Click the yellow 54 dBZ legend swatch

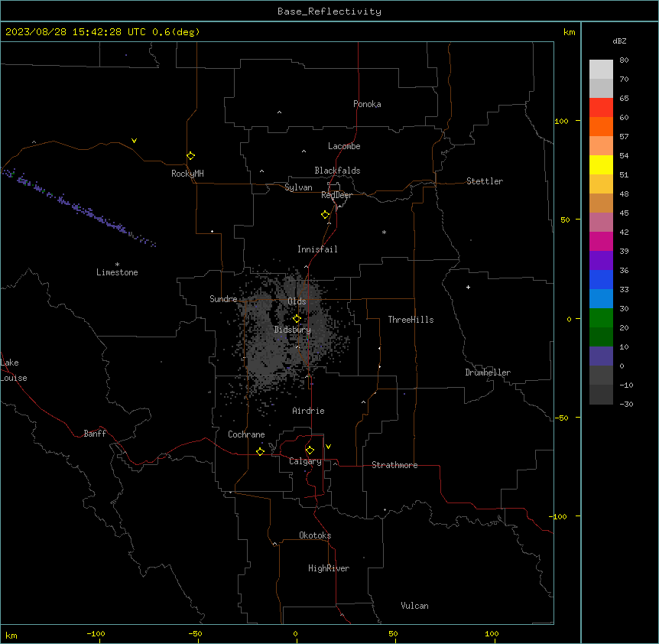(601, 164)
